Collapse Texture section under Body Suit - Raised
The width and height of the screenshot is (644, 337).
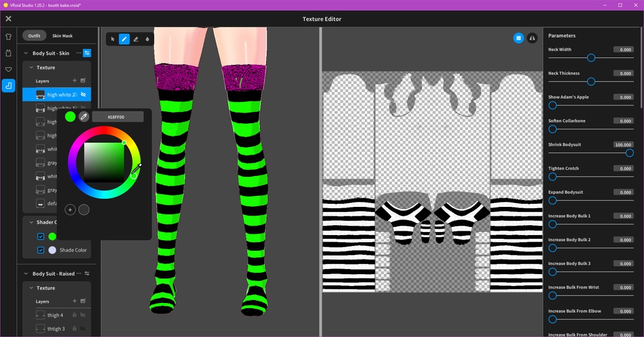click(x=31, y=288)
